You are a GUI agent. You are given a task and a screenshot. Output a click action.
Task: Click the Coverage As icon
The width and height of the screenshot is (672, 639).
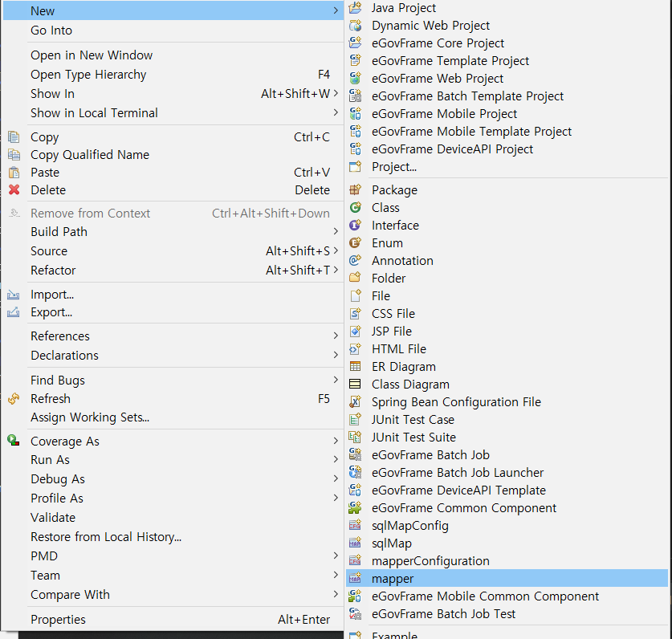coord(14,440)
